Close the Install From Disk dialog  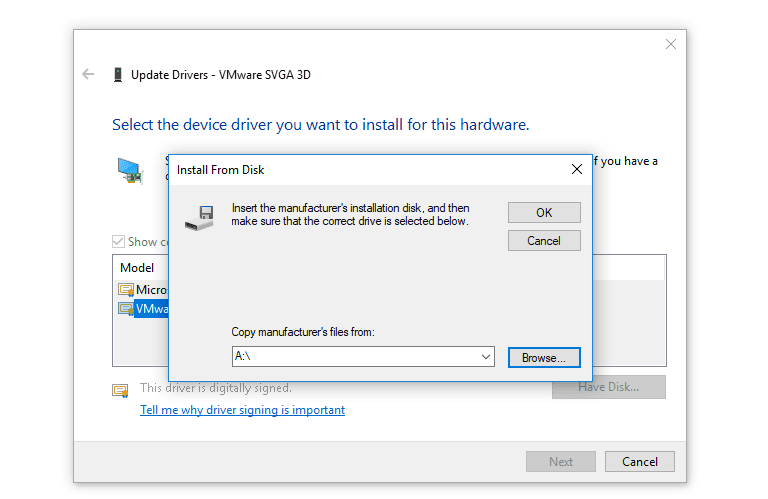click(x=576, y=169)
